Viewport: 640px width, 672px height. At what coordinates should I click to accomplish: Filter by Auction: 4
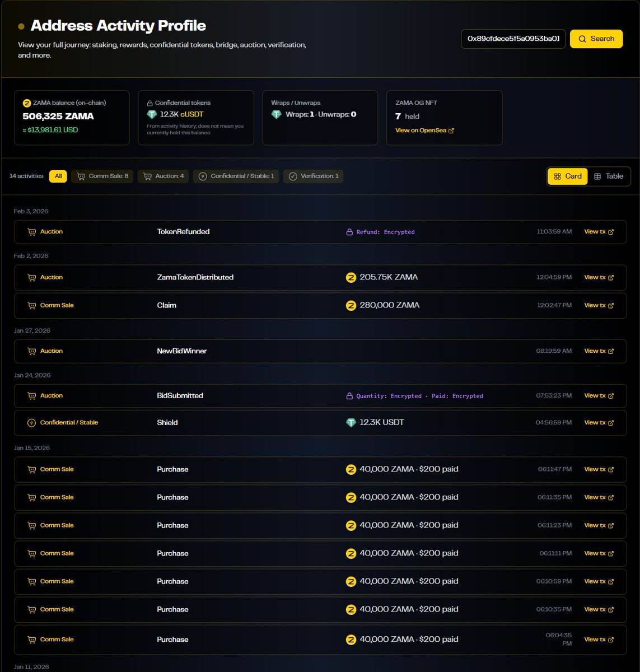(x=163, y=176)
